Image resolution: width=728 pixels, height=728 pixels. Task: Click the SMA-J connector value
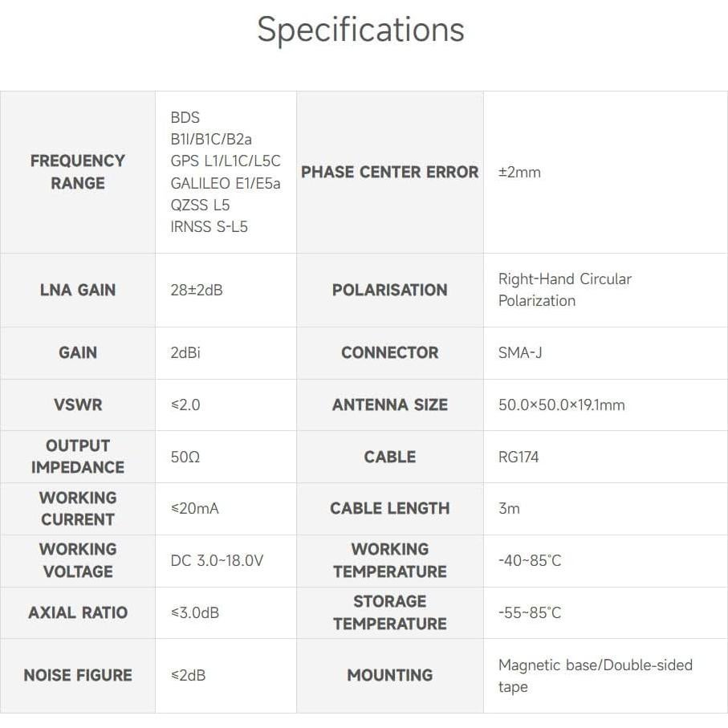520,352
